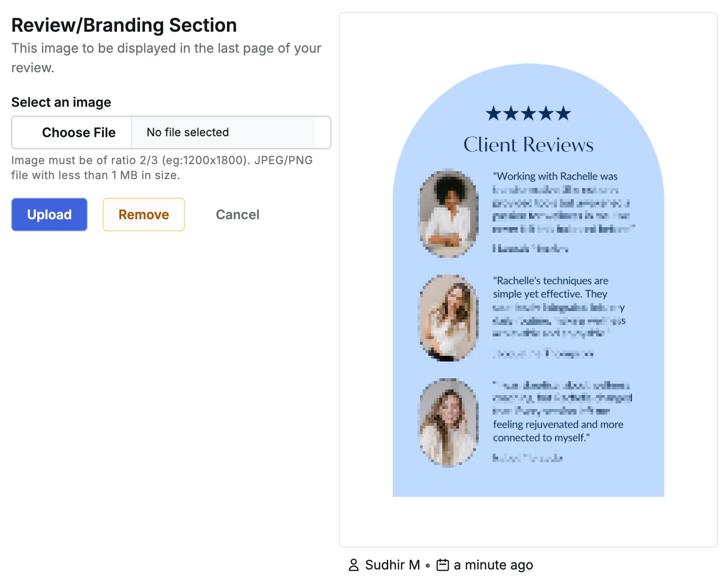Click the Remove button
Image resolution: width=728 pixels, height=583 pixels.
143,215
